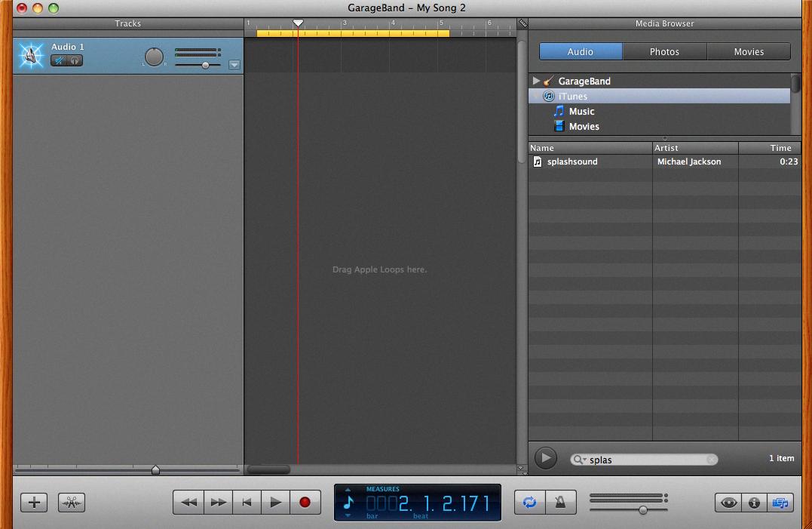The height and width of the screenshot is (529, 812).
Task: Toggle the cycle region button
Action: [x=530, y=502]
